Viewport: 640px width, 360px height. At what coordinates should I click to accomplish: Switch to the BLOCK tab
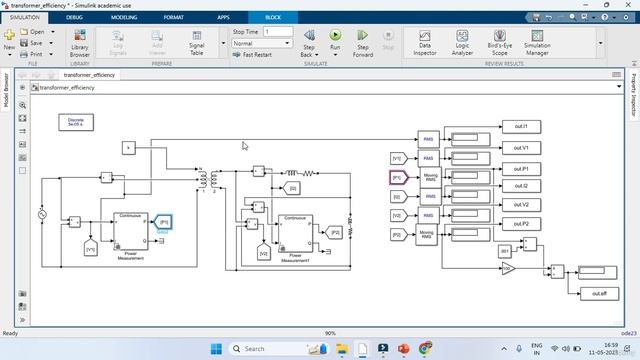273,18
